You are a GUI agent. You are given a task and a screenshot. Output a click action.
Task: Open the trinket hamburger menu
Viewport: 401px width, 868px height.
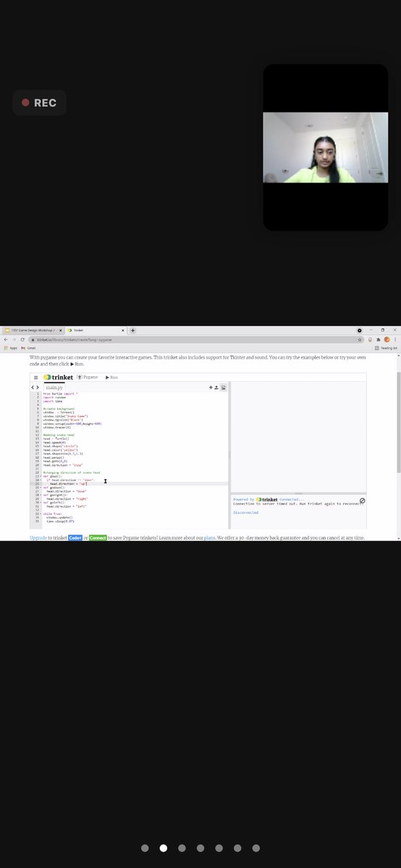35,377
